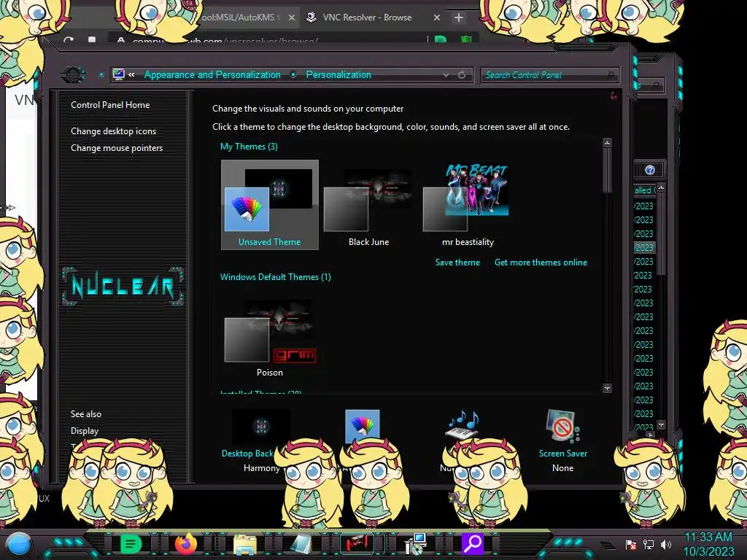Click Change mouse pointers link
Screen dimensions: 747x560
point(117,148)
